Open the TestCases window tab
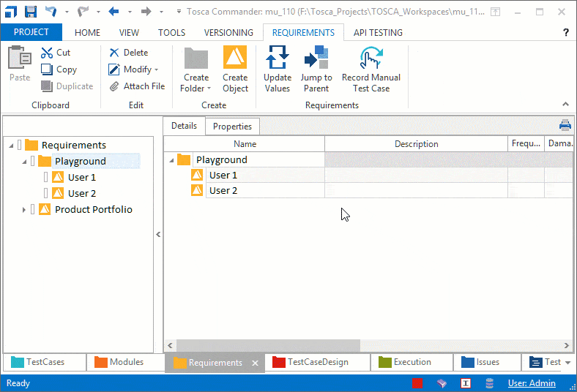This screenshot has height=392, width=577. [x=45, y=362]
